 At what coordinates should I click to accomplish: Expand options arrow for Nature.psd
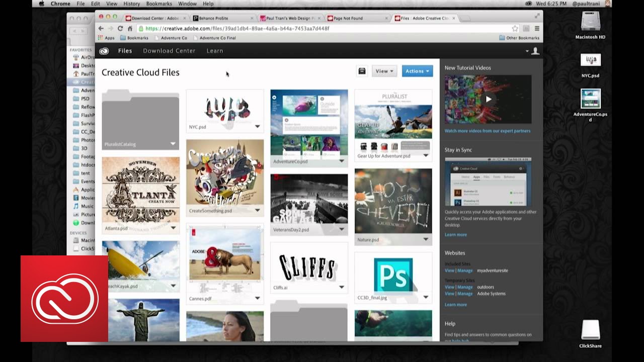426,239
